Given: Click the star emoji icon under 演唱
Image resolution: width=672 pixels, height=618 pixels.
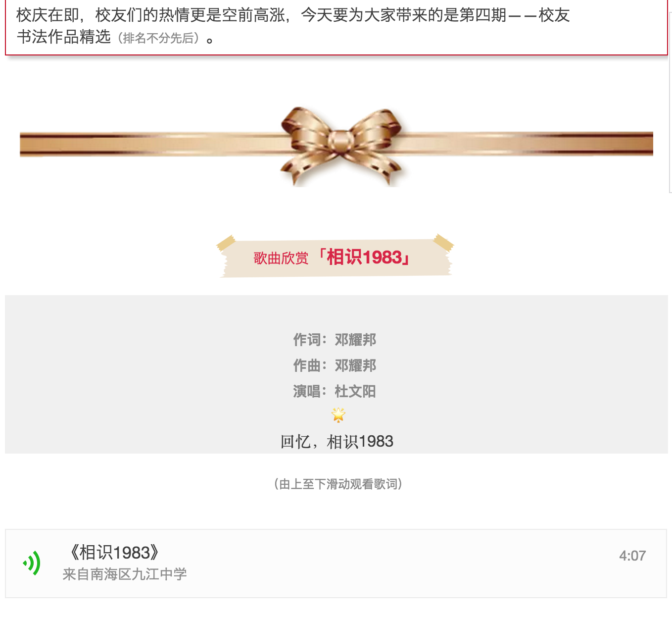Looking at the screenshot, I should pyautogui.click(x=338, y=415).
